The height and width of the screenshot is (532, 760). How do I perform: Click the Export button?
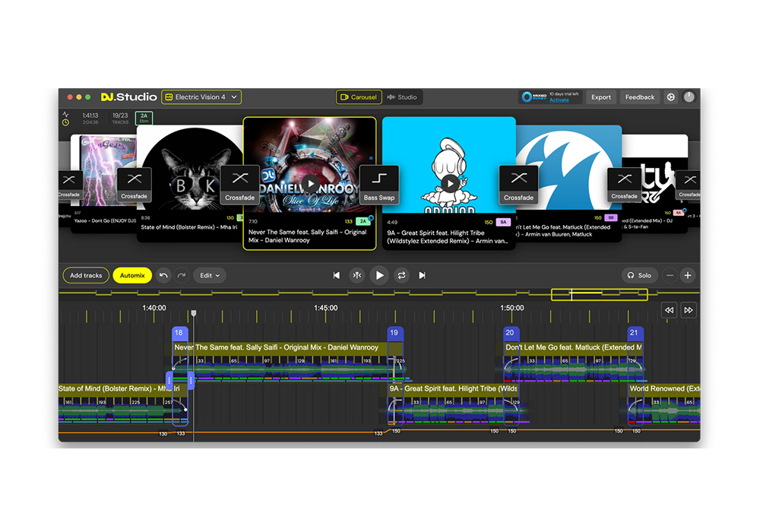coord(601,97)
